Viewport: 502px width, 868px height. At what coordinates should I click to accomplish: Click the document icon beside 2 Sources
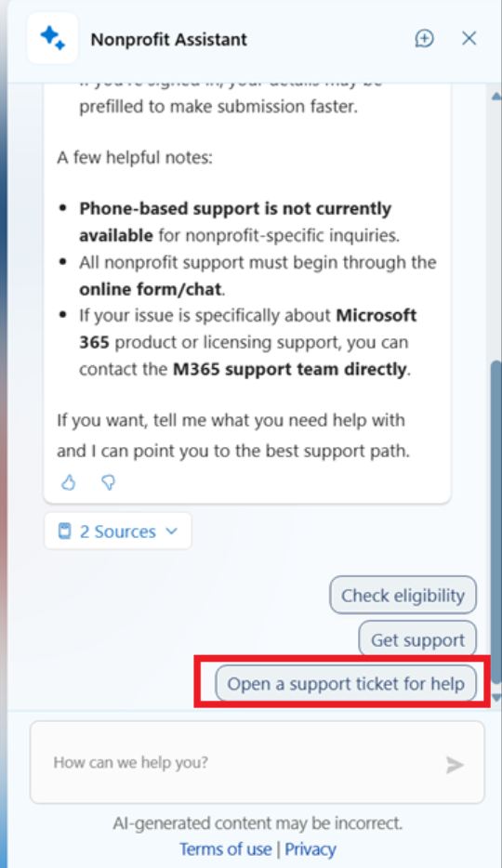pyautogui.click(x=65, y=532)
